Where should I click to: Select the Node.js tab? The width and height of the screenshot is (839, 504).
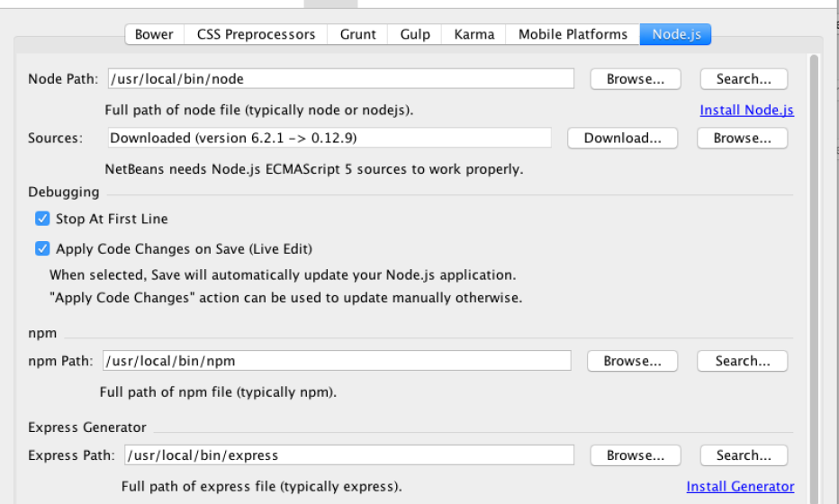pyautogui.click(x=676, y=34)
